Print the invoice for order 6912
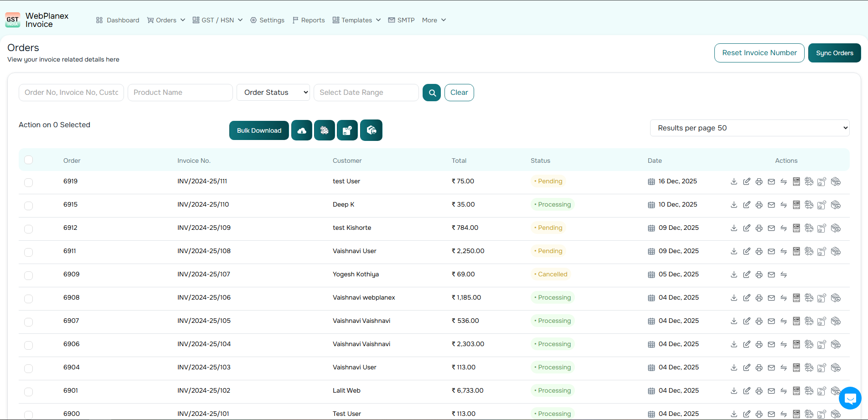The height and width of the screenshot is (420, 868). coord(759,228)
